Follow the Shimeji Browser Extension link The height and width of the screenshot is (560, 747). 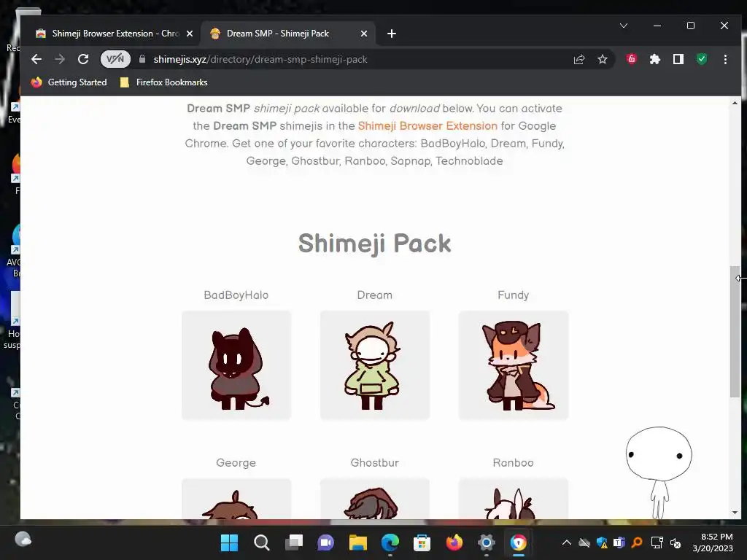tap(427, 125)
